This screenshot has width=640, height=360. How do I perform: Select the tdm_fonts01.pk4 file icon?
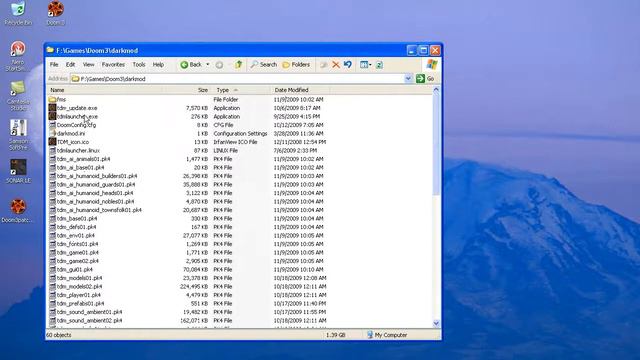tap(52, 244)
